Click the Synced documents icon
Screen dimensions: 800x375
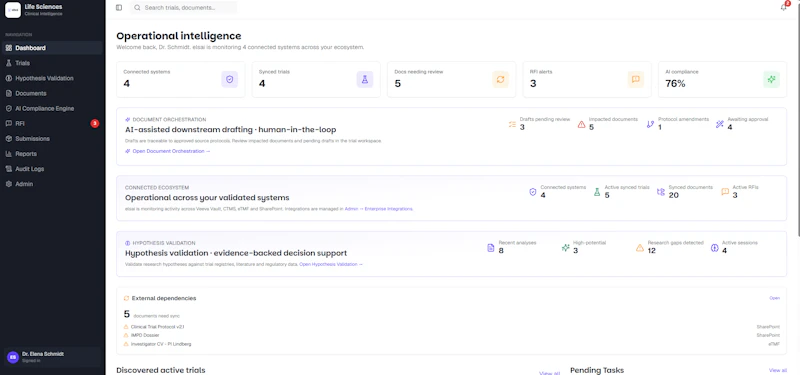click(x=661, y=192)
